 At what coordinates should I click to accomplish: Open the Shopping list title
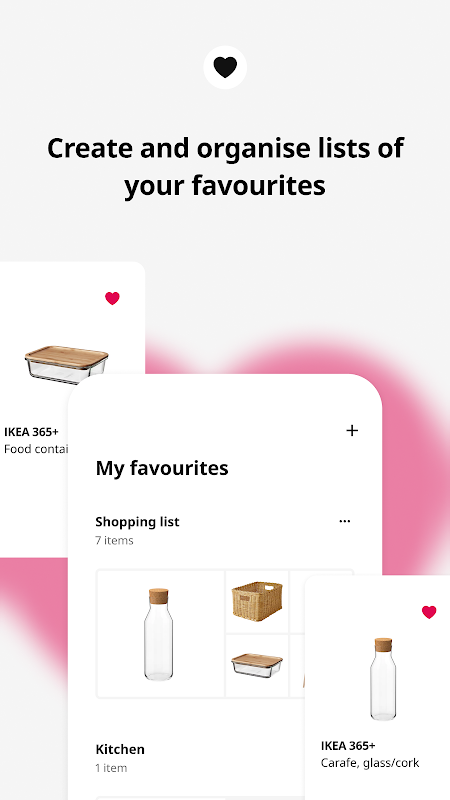tap(137, 521)
